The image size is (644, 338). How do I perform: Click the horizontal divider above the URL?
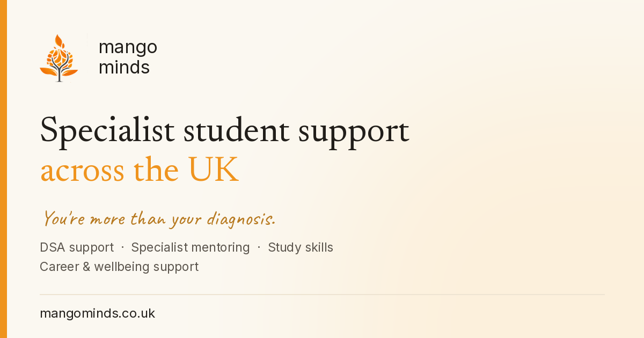click(322, 295)
